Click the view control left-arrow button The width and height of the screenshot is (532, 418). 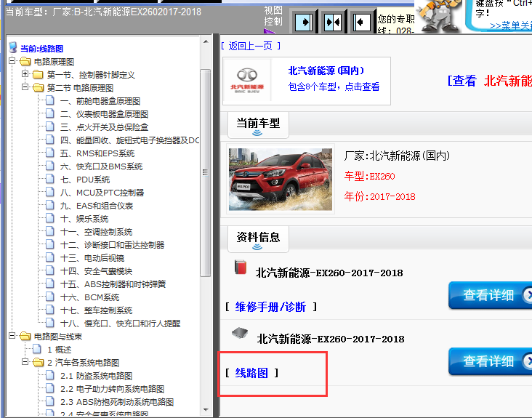(x=362, y=23)
